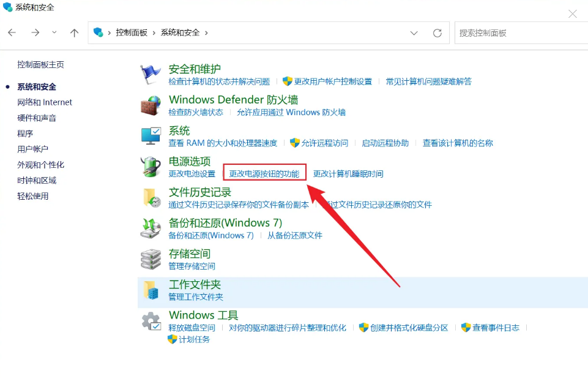This screenshot has height=378, width=588.
Task: Go forward with the forward arrow
Action: pyautogui.click(x=35, y=32)
